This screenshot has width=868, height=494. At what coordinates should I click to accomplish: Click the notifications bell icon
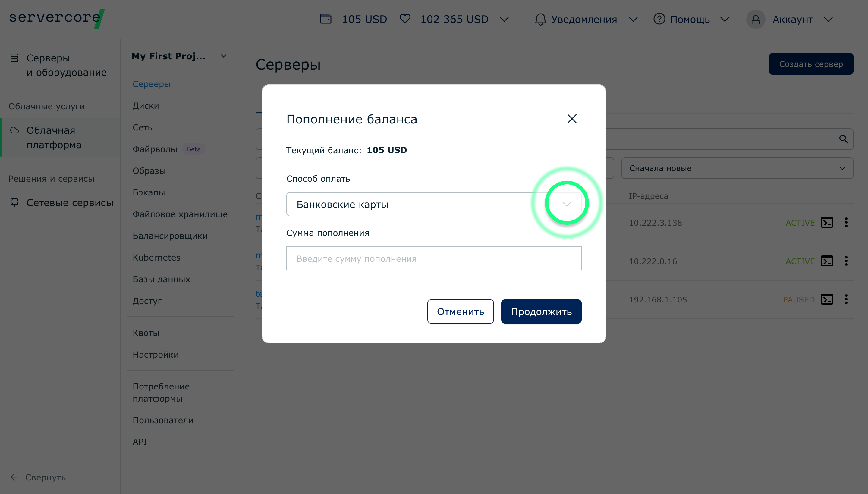(x=540, y=19)
